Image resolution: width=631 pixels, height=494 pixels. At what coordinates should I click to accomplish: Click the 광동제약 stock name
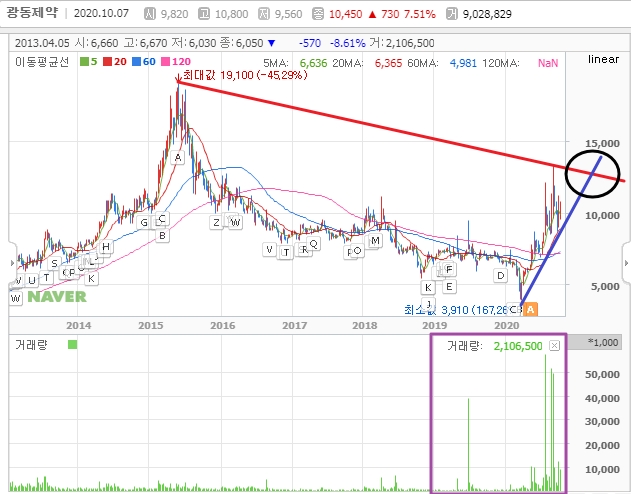[x=32, y=12]
